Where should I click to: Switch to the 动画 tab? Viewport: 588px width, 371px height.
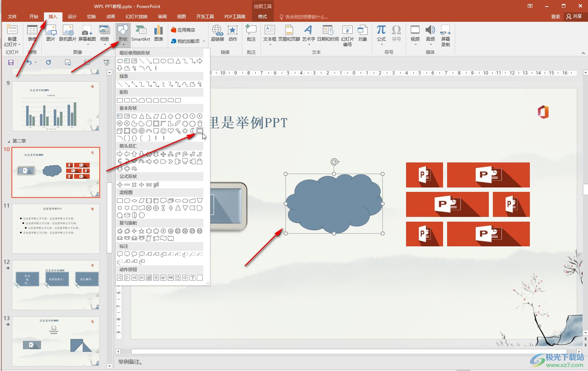111,17
